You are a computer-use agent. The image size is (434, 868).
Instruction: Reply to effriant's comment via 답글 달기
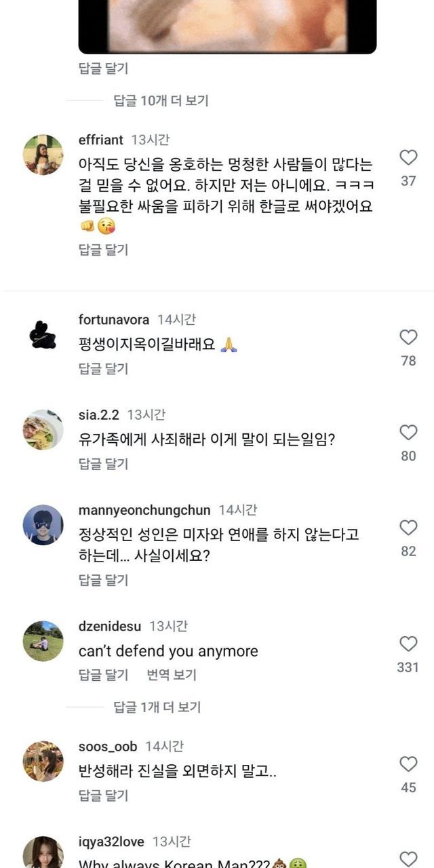coord(103,250)
